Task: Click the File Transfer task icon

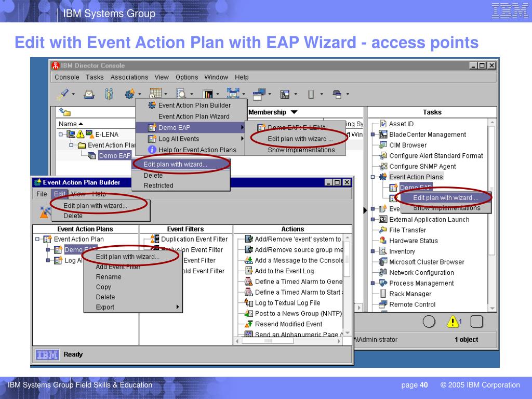Action: click(383, 230)
